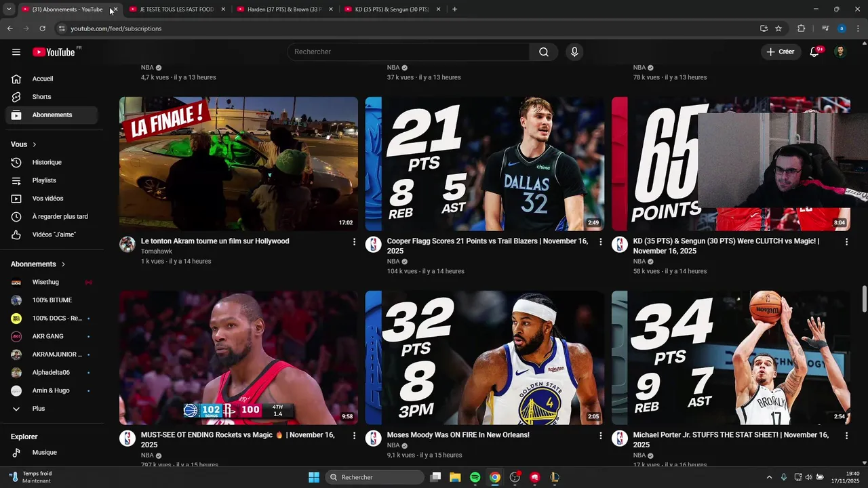
Task: Open the YouTube hamburger guide menu
Action: click(x=16, y=52)
